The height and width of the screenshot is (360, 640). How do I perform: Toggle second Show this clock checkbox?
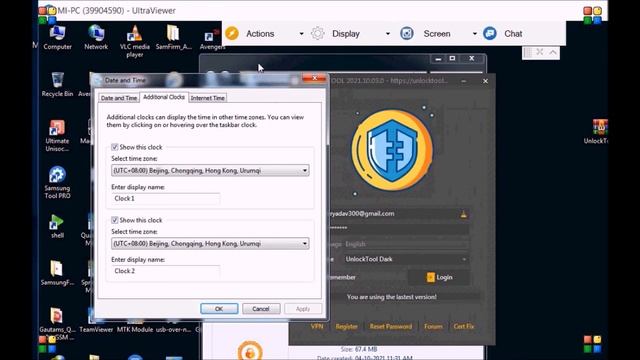tap(115, 220)
